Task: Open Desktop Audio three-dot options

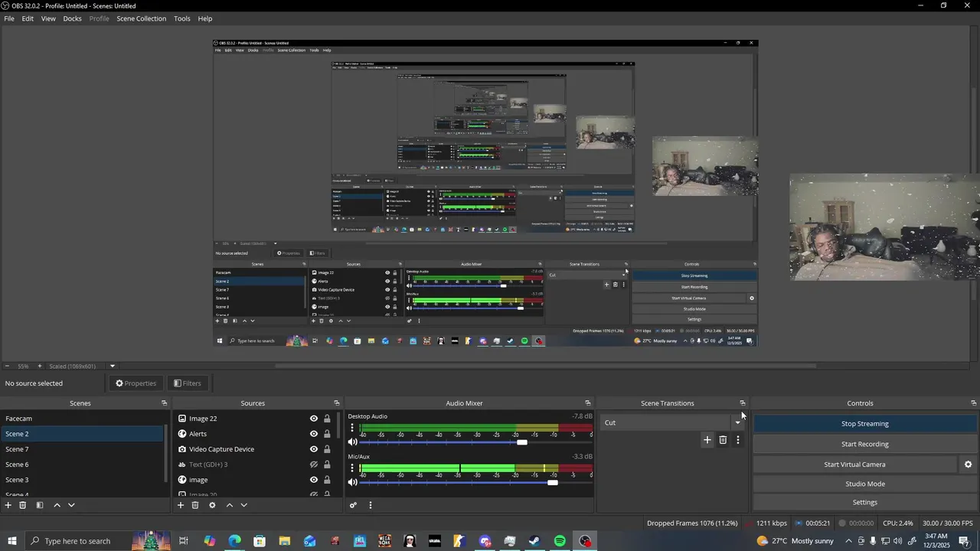Action: coord(352,428)
